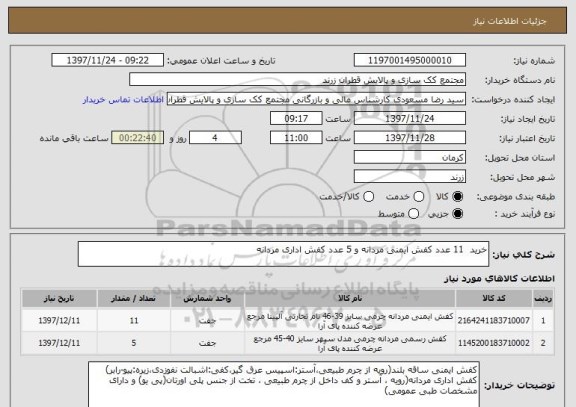
Task: Click the validity time field 11:00
Action: 296,138
